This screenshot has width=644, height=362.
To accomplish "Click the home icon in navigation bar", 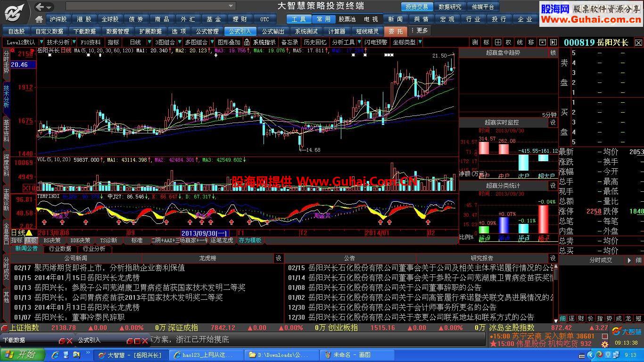I will (40, 19).
